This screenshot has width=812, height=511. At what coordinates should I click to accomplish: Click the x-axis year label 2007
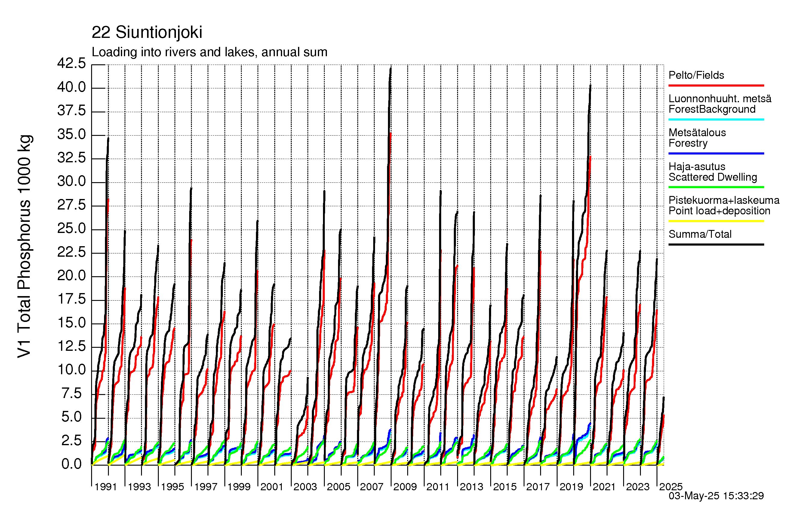coord(372,487)
